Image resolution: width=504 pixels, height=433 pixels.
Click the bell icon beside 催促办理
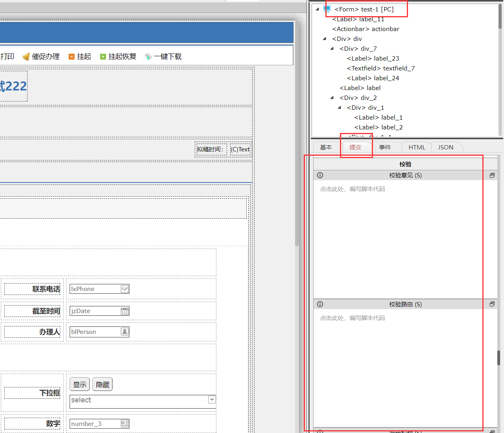point(26,57)
